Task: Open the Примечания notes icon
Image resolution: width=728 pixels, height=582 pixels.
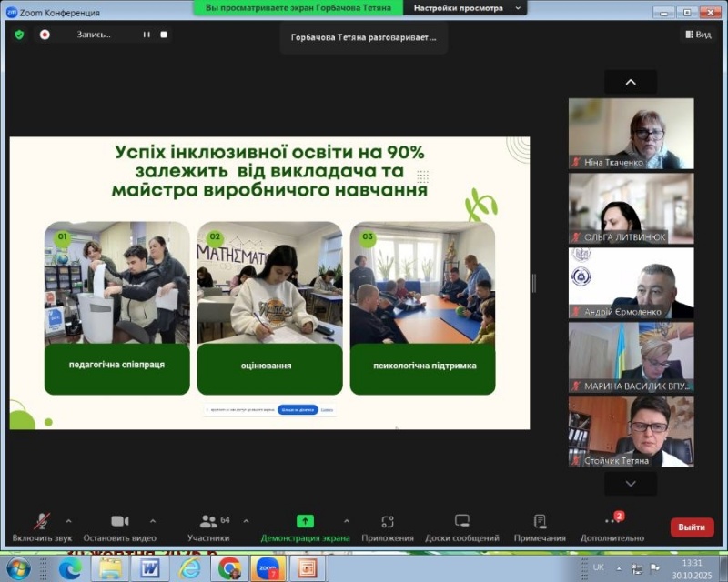Action: click(x=540, y=521)
